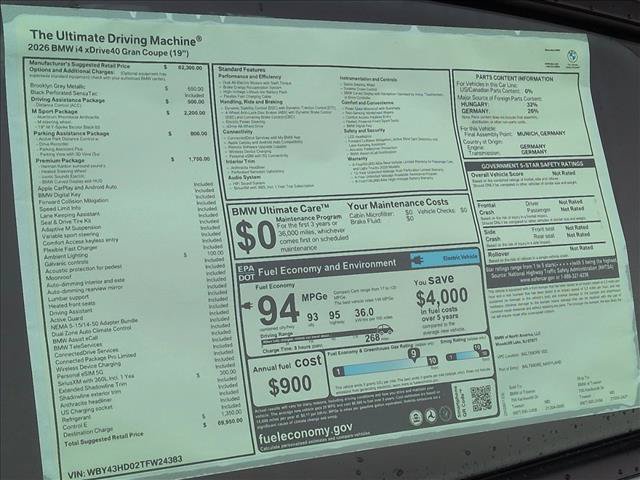640x480 pixels.
Task: Click 'Safety and Security' subheading
Action: coord(364,131)
